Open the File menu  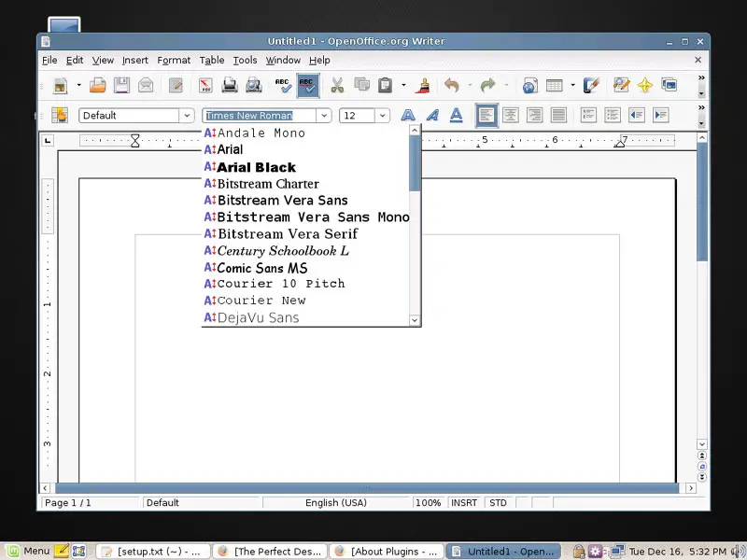pyautogui.click(x=49, y=61)
